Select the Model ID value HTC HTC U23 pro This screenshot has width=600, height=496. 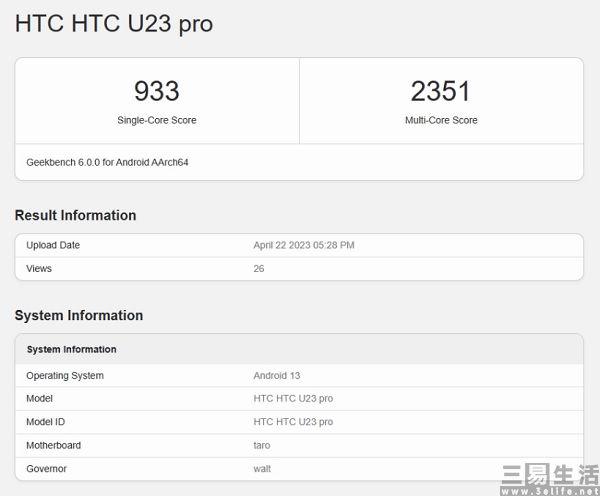pos(293,422)
